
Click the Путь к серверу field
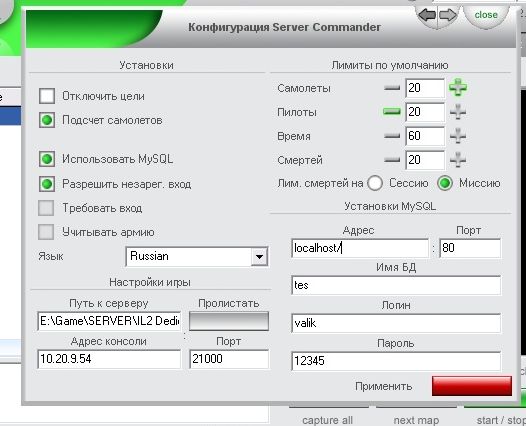[109, 321]
